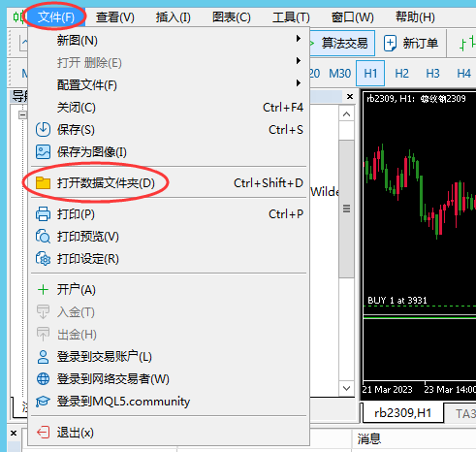
Task: Close the bottom toolbox panel with its x
Action: click(x=14, y=433)
